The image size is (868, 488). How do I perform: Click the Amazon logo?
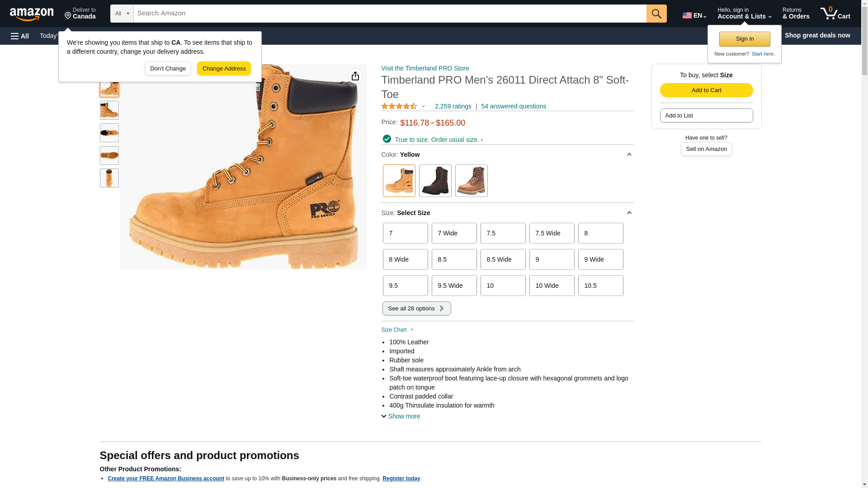point(32,14)
